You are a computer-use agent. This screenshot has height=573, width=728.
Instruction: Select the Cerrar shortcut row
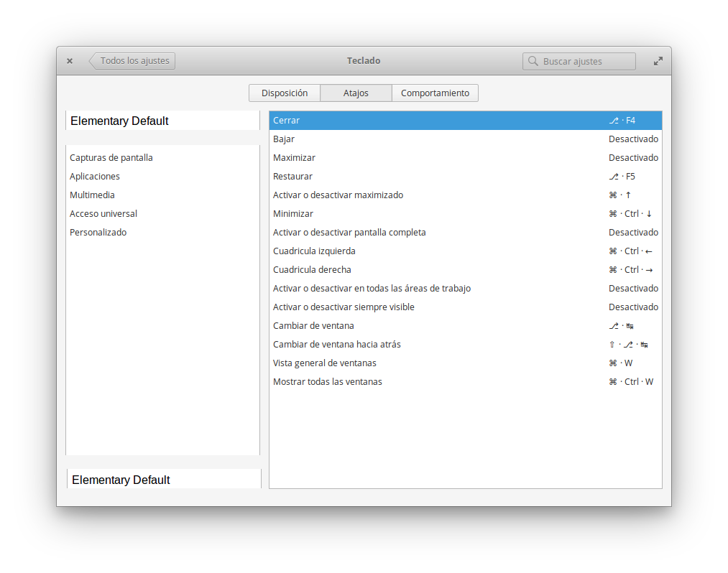coord(466,120)
